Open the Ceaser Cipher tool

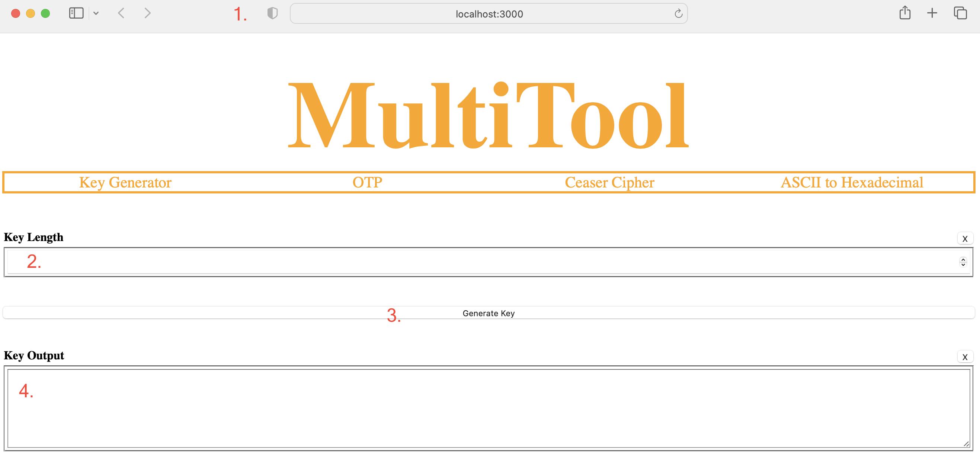[609, 182]
